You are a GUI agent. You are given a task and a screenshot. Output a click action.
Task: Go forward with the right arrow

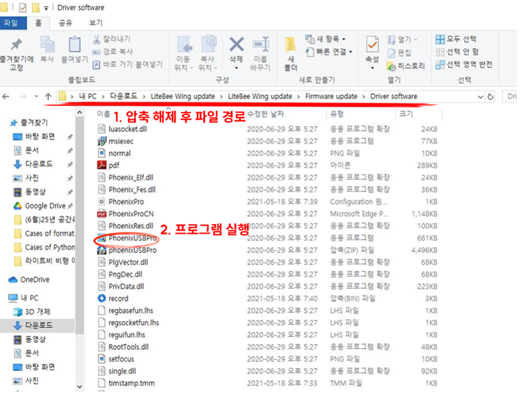point(23,96)
